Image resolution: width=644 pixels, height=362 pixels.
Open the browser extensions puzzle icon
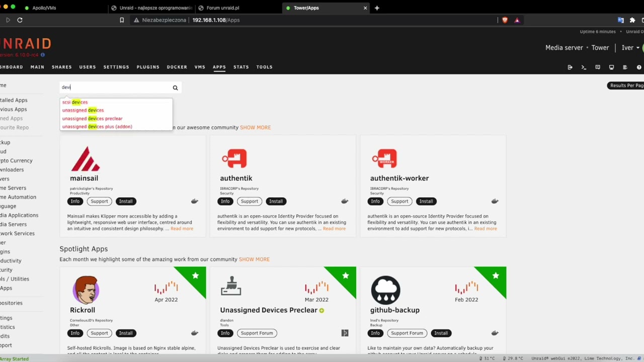point(632,20)
